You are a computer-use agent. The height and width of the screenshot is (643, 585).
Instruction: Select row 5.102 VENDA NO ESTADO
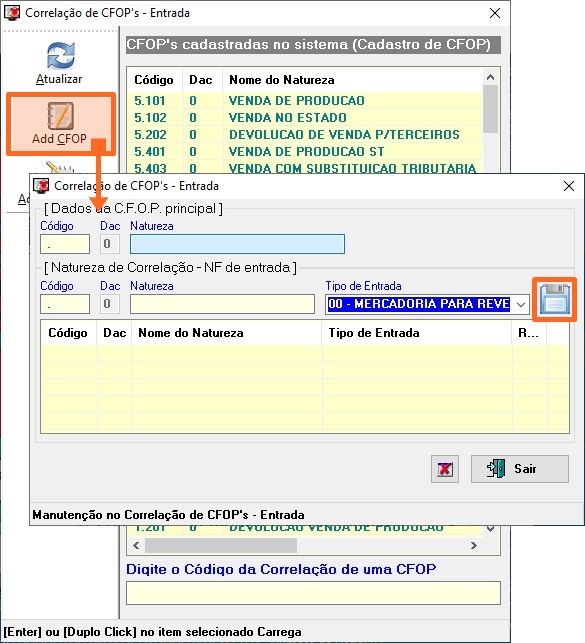(304, 118)
